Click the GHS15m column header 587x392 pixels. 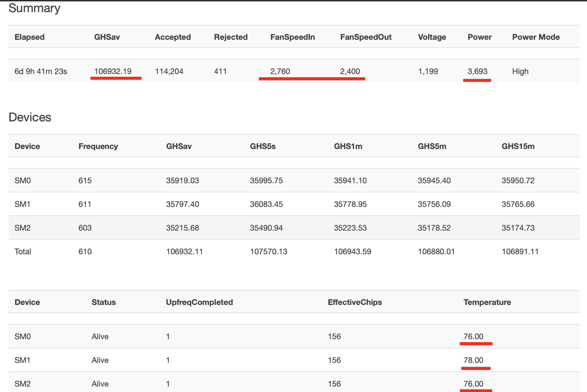[518, 146]
